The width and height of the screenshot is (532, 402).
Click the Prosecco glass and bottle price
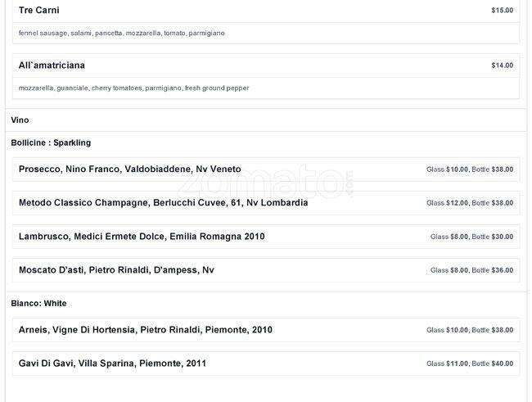[470, 169]
